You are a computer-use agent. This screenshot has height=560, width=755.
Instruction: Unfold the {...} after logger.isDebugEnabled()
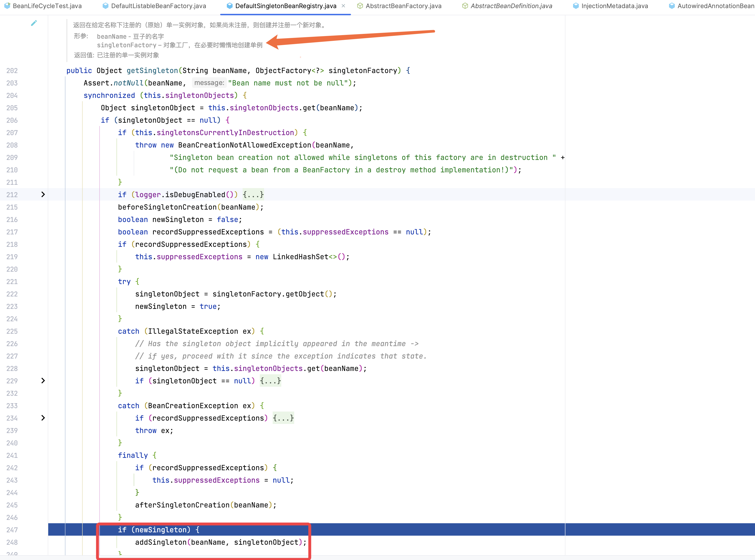253,195
